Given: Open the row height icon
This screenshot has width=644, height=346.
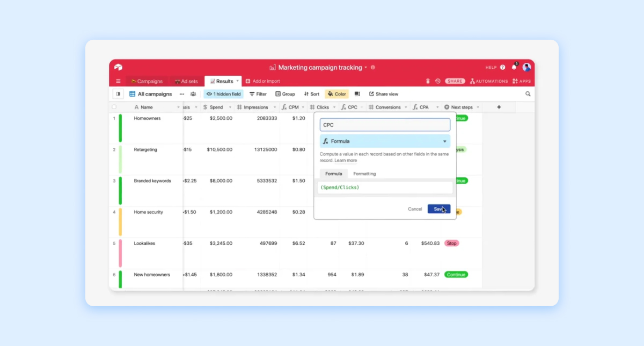Looking at the screenshot, I should pyautogui.click(x=357, y=94).
